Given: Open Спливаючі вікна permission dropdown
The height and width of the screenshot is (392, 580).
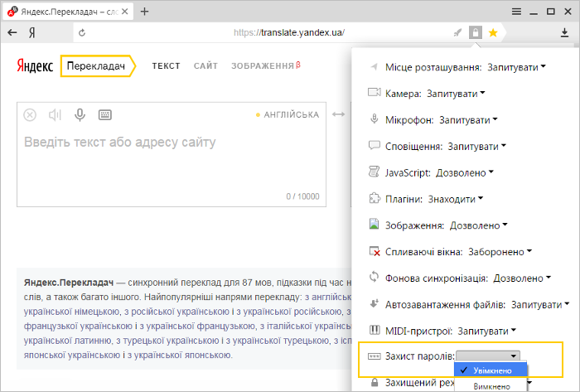Looking at the screenshot, I should [x=500, y=252].
